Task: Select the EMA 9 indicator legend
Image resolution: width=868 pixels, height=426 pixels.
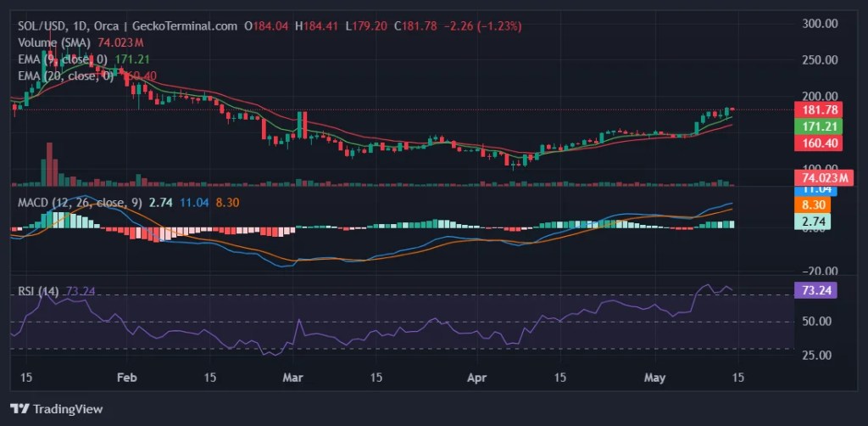Action: pos(63,59)
